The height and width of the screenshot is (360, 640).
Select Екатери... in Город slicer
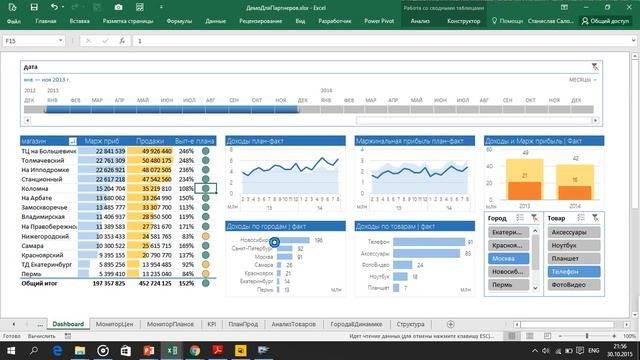(508, 232)
